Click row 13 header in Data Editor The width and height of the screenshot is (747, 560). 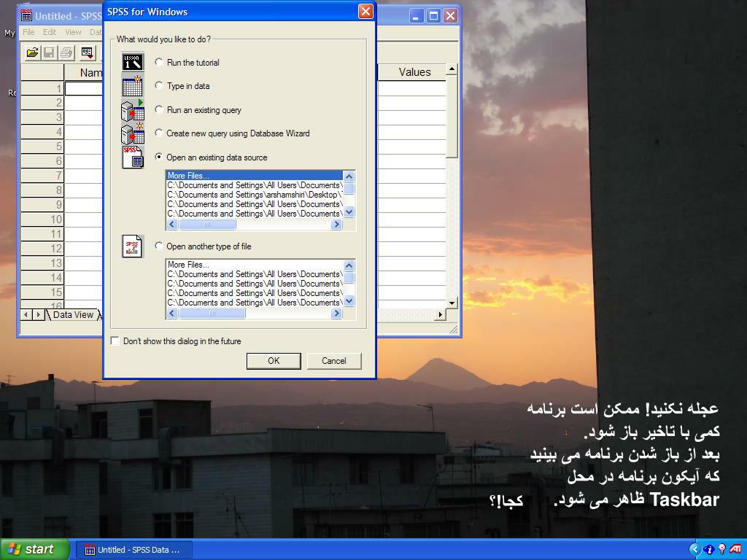click(x=42, y=263)
